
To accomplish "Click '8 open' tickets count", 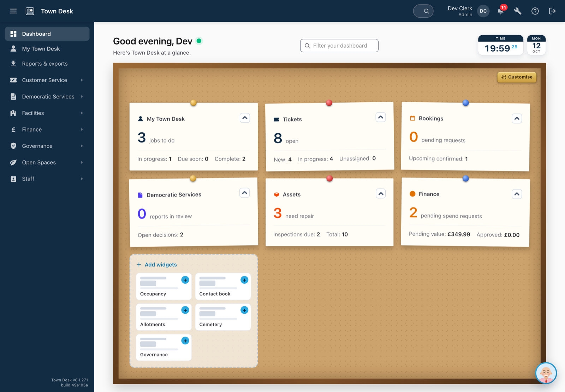I will click(286, 138).
